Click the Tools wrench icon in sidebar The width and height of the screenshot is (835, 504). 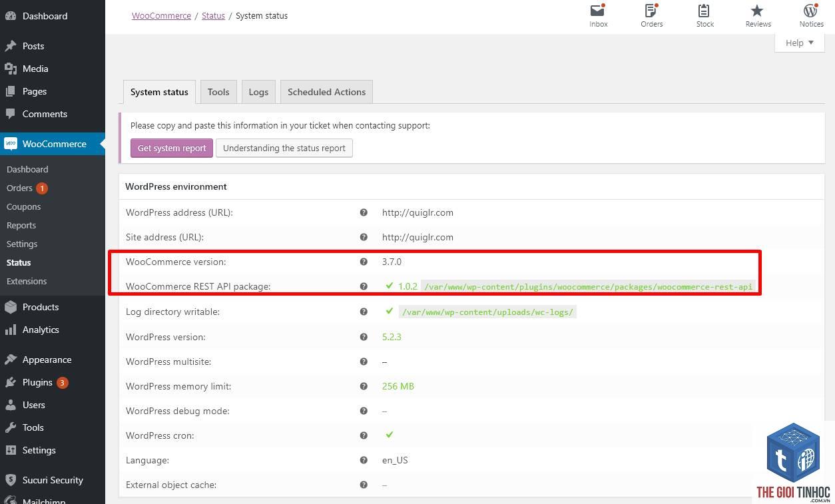[x=10, y=427]
